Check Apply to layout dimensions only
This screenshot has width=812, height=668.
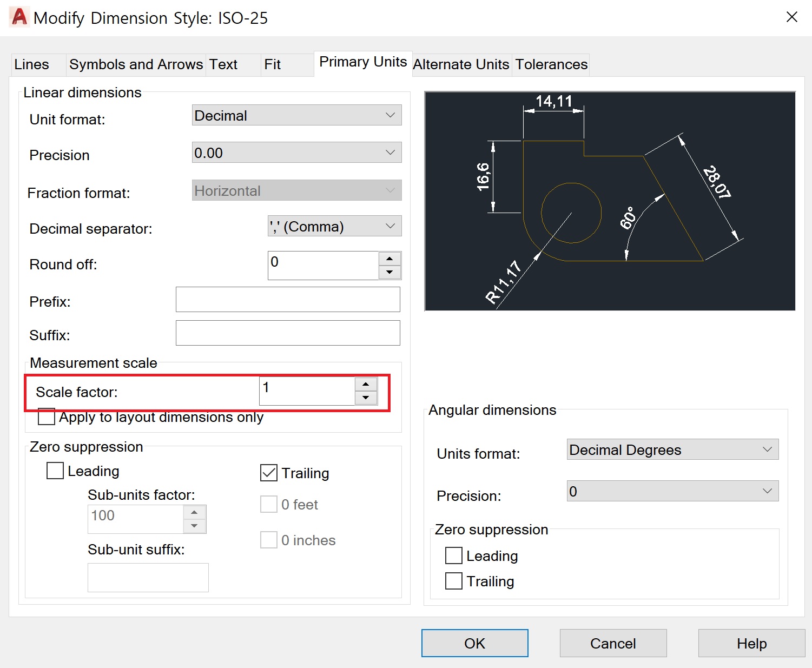(46, 417)
